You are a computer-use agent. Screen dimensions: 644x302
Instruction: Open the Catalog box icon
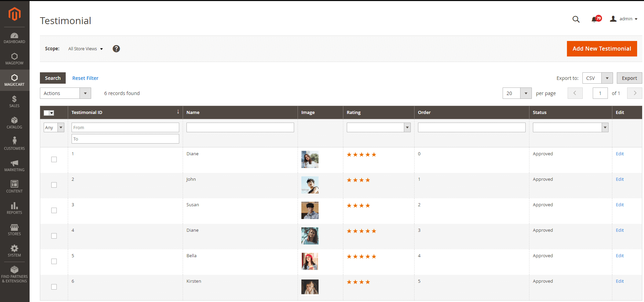tap(14, 120)
